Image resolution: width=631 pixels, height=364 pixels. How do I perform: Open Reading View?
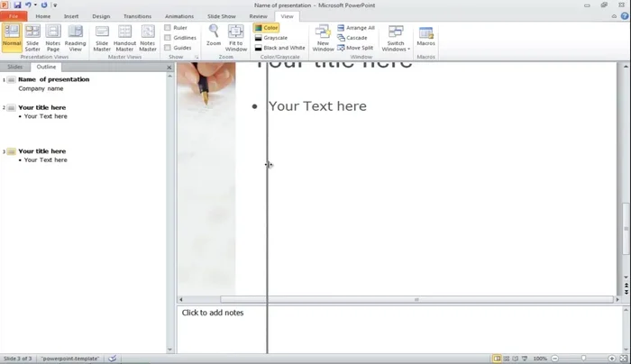(76, 37)
